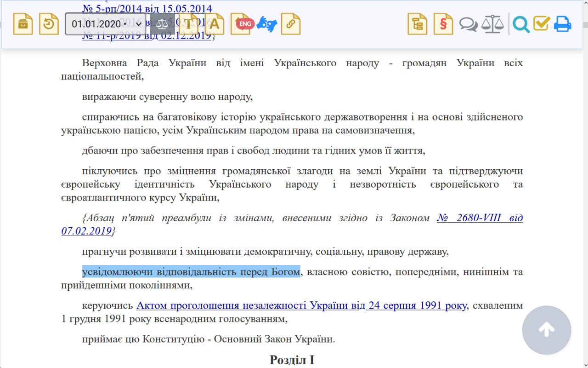Open the document structure tree icon
This screenshot has height=368, width=588.
[x=418, y=24]
